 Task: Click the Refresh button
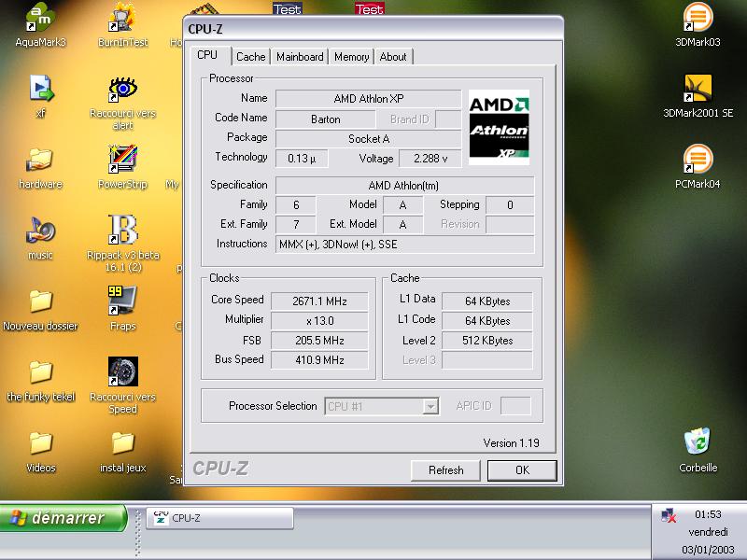coord(445,470)
